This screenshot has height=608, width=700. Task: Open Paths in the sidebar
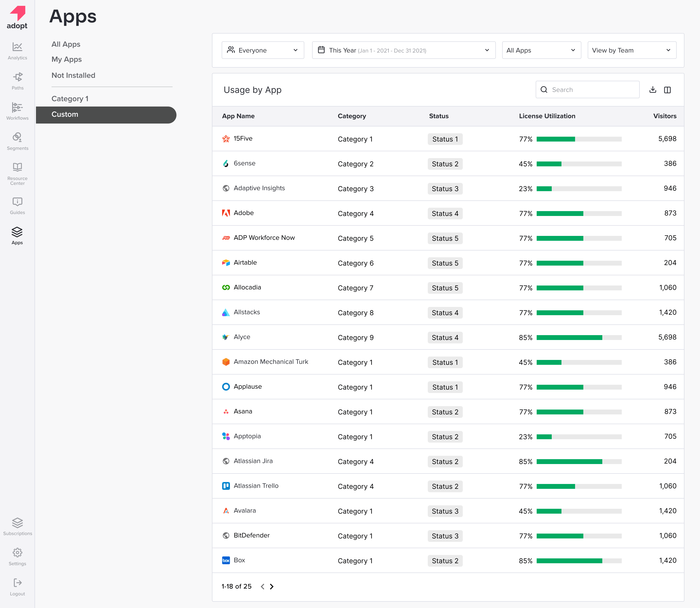(17, 81)
